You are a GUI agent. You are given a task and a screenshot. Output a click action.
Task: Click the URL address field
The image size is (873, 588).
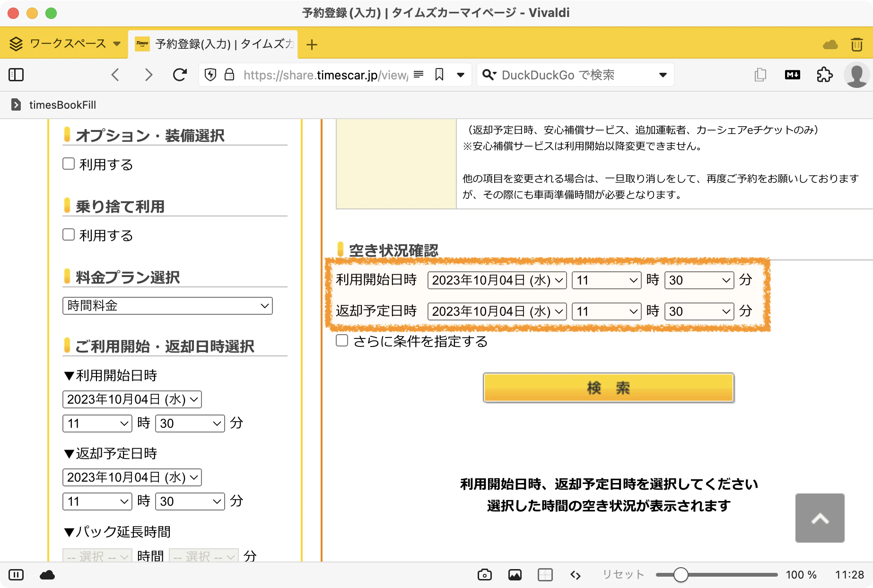(325, 75)
